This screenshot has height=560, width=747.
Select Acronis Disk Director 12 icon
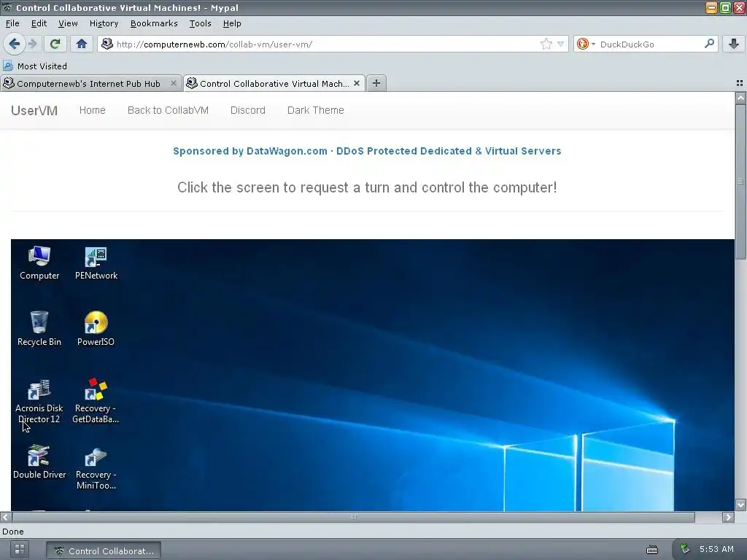point(39,401)
